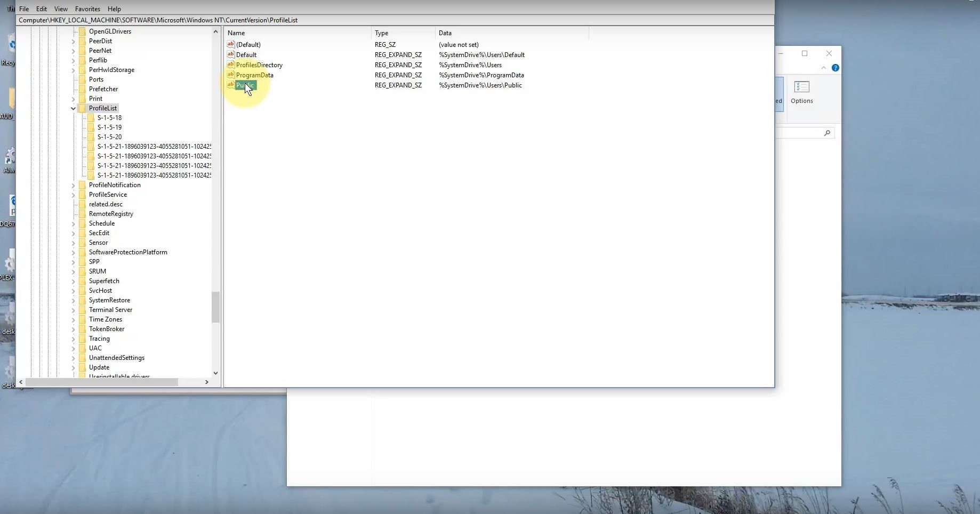Screen dimensions: 980x514
Task: Open the View menu
Action: 61,9
